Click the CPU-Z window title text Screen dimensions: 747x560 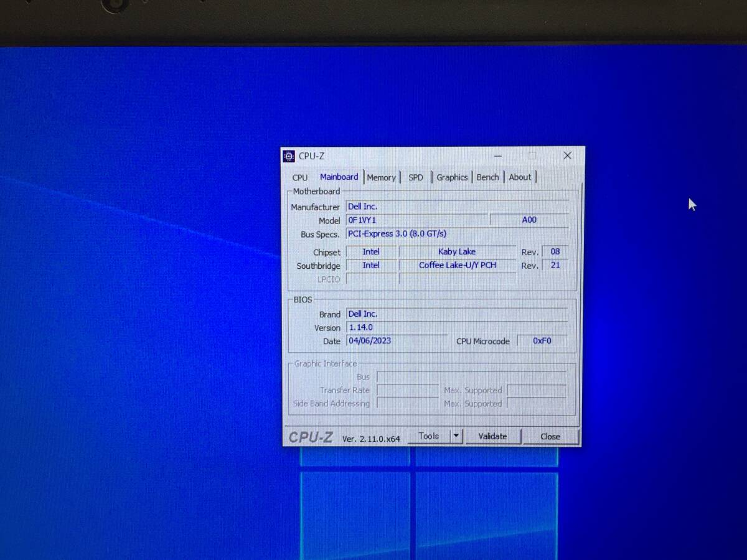point(311,156)
